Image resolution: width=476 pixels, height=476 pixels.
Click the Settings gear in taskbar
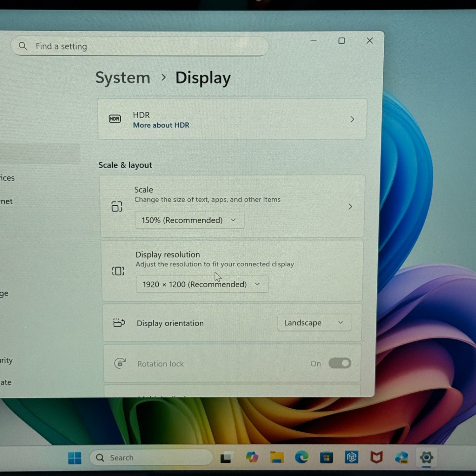point(426,457)
